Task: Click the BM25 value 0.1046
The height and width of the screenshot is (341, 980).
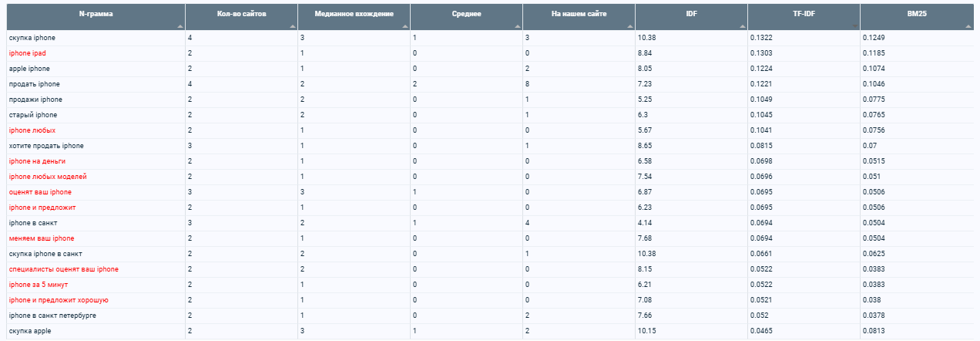Action: (x=874, y=84)
